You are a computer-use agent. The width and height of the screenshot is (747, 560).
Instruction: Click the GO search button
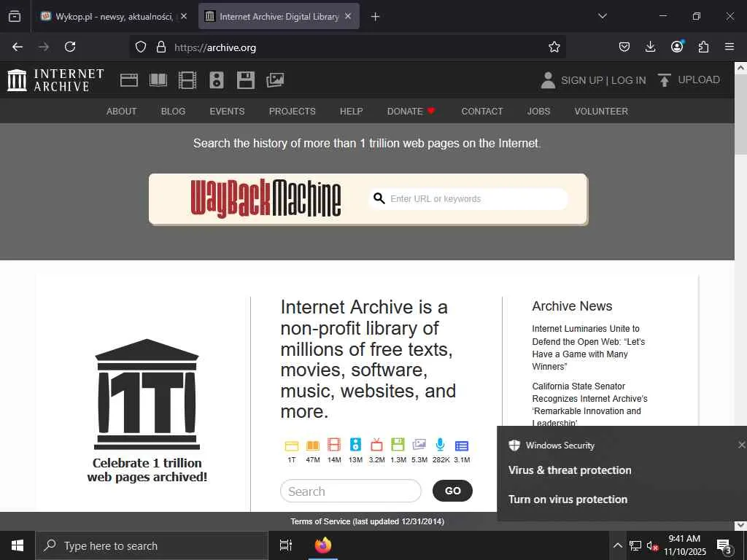tap(452, 491)
